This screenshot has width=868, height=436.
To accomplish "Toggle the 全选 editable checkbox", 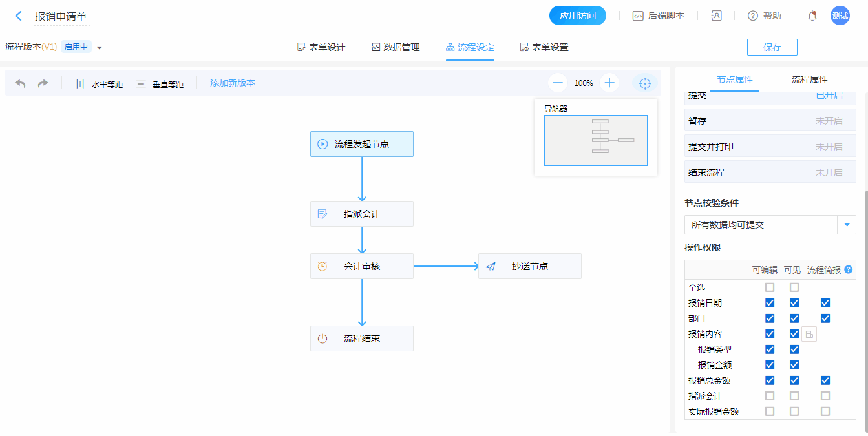I will coord(770,287).
